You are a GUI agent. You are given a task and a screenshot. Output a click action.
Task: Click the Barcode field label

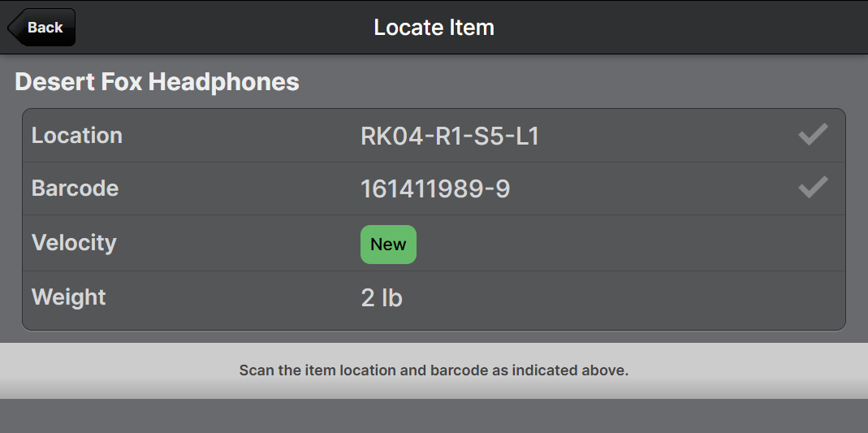click(x=75, y=188)
